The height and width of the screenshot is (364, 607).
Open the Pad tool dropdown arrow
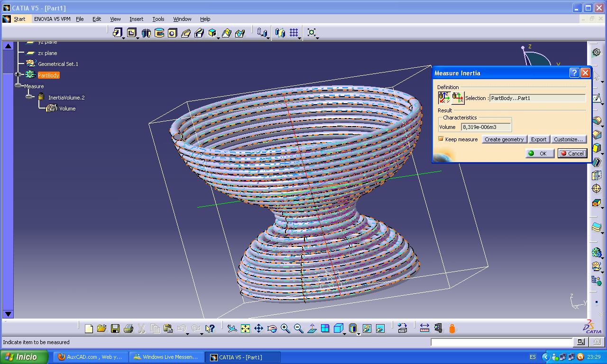pos(123,37)
